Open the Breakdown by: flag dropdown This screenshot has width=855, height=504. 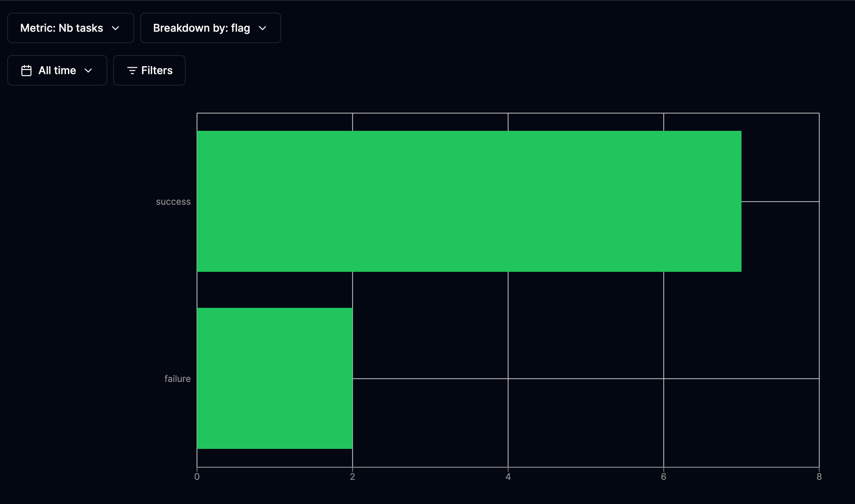pyautogui.click(x=210, y=28)
